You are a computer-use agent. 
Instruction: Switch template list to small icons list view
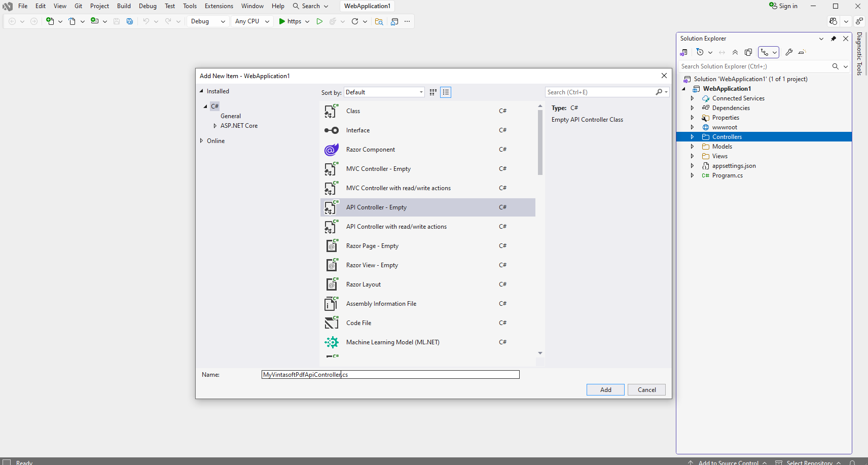(x=446, y=92)
